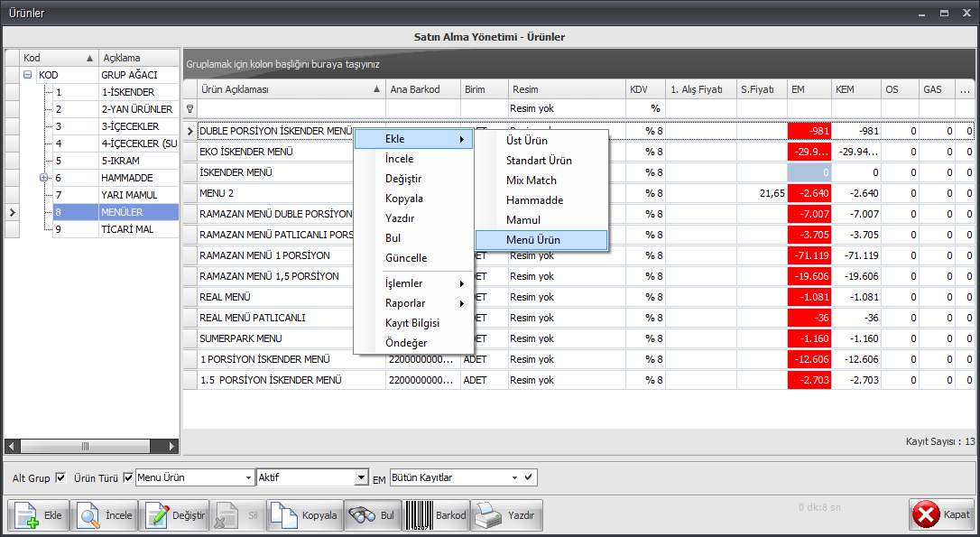Click the 1. Alış Fiyatı column header
This screenshot has width=980, height=537.
[x=701, y=89]
